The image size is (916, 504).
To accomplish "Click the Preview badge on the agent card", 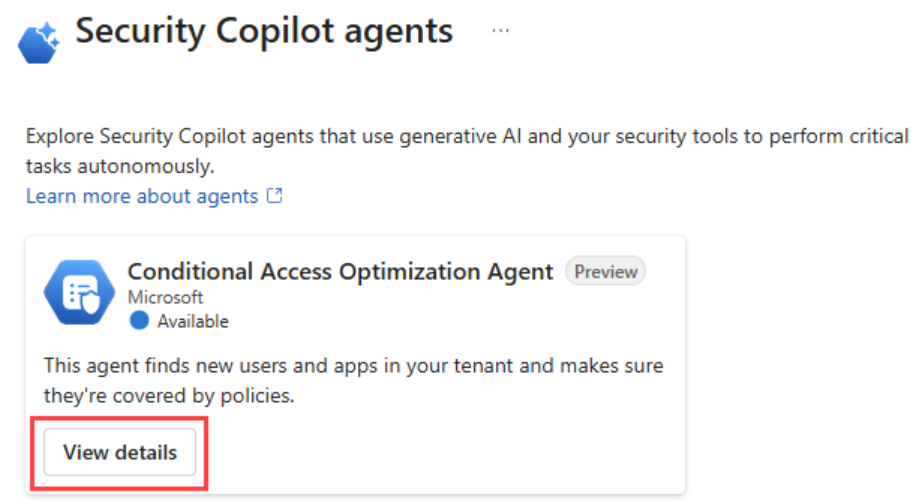I will [606, 271].
